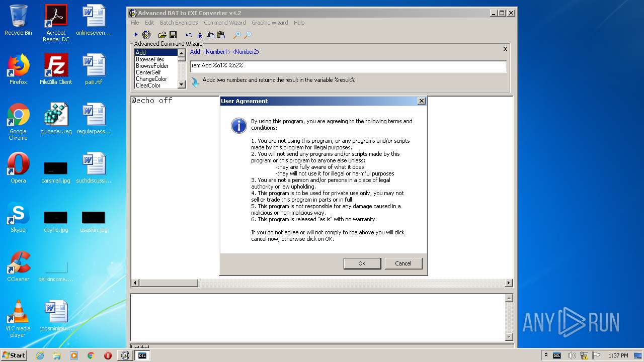Open the Help menu
Viewport: 644px width, 362px height.
coord(299,23)
